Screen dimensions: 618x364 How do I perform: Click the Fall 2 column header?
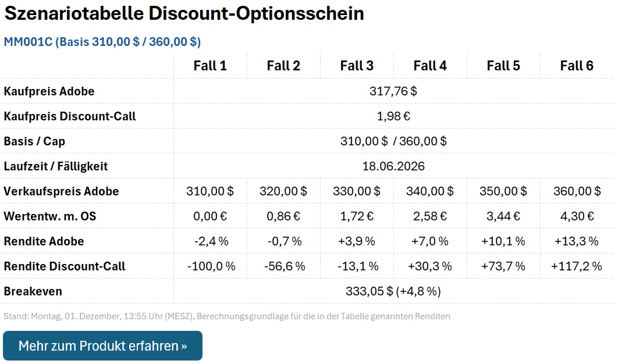pos(283,66)
